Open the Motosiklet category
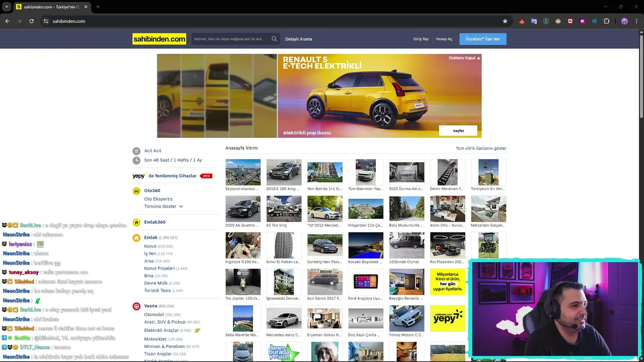644x362 pixels. 155,339
